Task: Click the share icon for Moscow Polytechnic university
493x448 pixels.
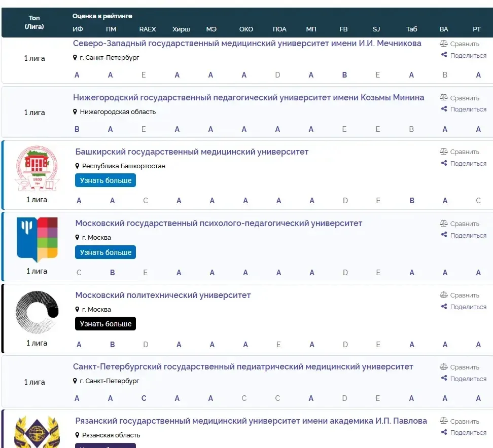Action: click(x=444, y=307)
